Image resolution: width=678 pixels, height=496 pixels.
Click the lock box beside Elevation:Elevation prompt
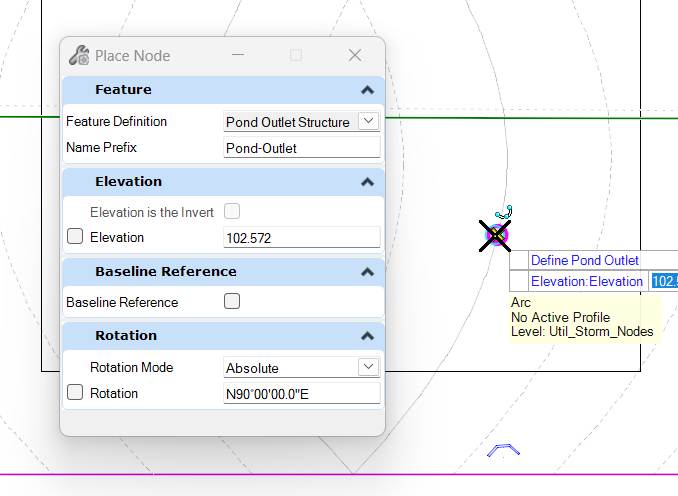(519, 281)
